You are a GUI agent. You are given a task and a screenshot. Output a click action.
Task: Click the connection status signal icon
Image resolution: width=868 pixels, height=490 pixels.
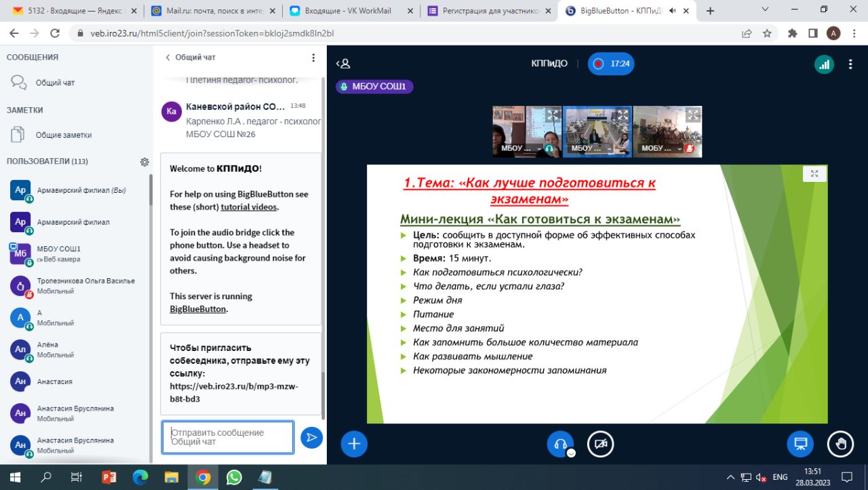824,64
